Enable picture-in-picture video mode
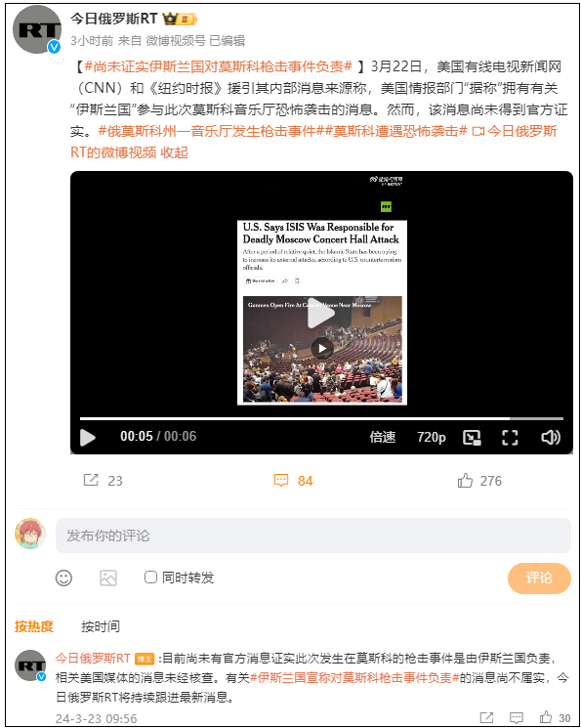581x728 pixels. [472, 437]
